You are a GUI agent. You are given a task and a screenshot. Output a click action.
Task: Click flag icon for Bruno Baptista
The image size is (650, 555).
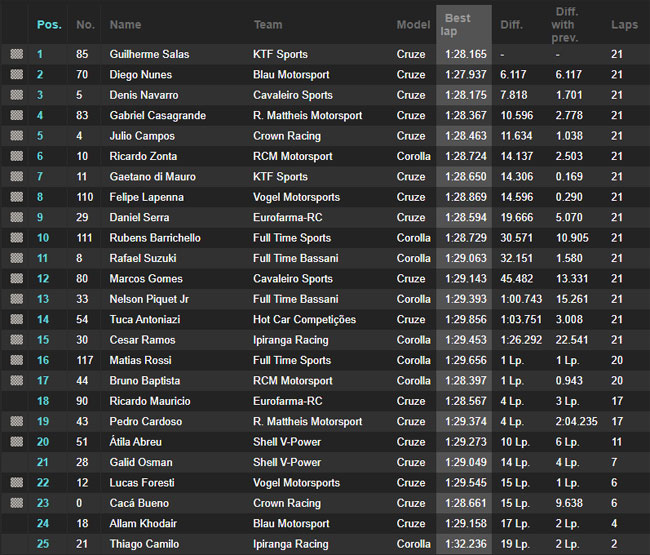click(17, 380)
